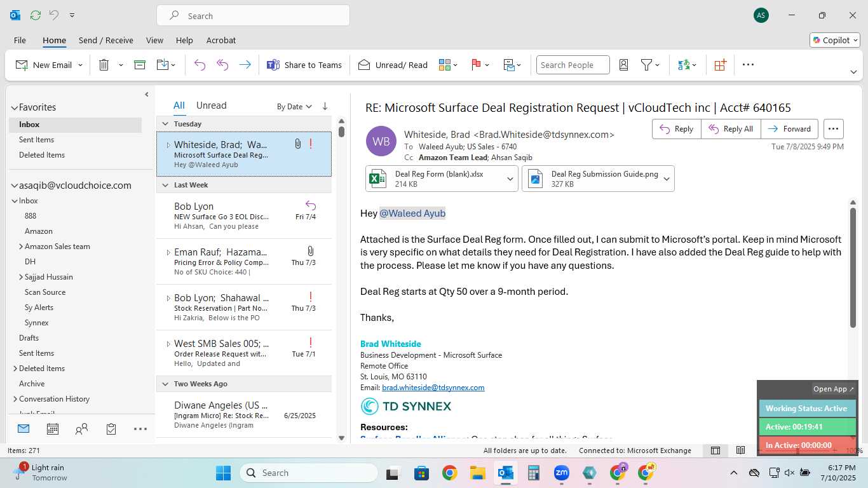Viewport: 868px width, 488px height.
Task: Open the Calendar view icon
Action: [53, 429]
